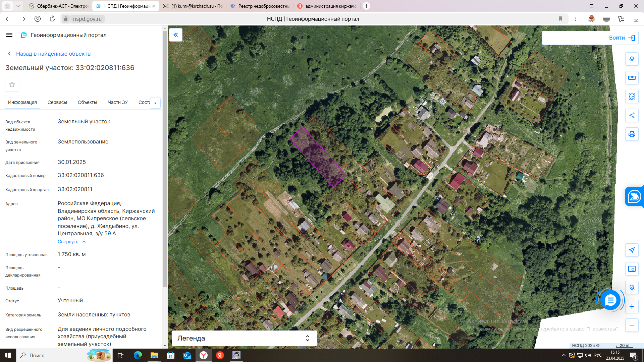
Task: Activate the area selection search tool
Action: (x=632, y=97)
